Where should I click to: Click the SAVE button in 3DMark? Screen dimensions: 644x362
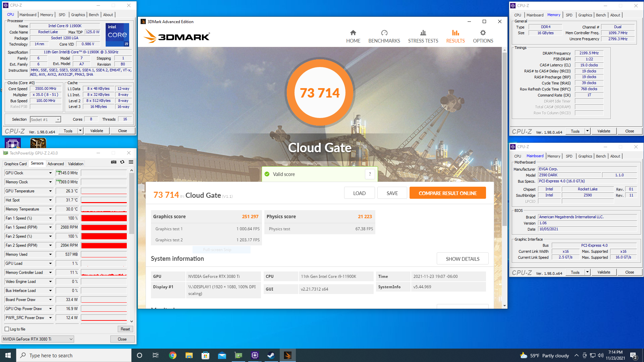[x=392, y=193]
